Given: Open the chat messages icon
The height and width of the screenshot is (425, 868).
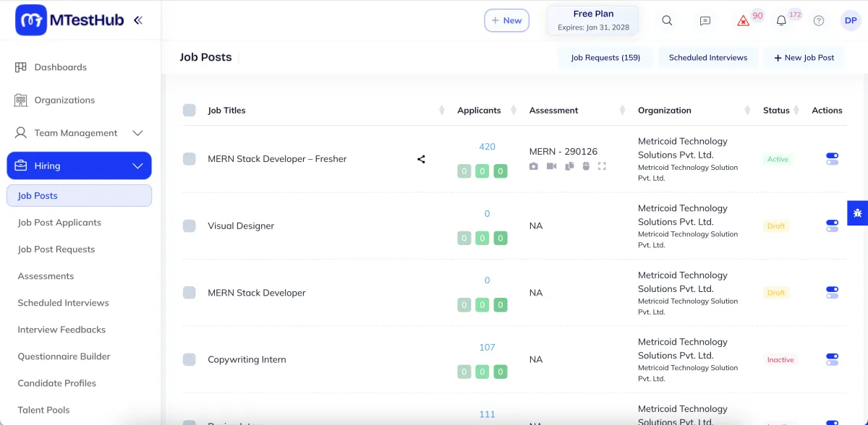Looking at the screenshot, I should click(705, 21).
